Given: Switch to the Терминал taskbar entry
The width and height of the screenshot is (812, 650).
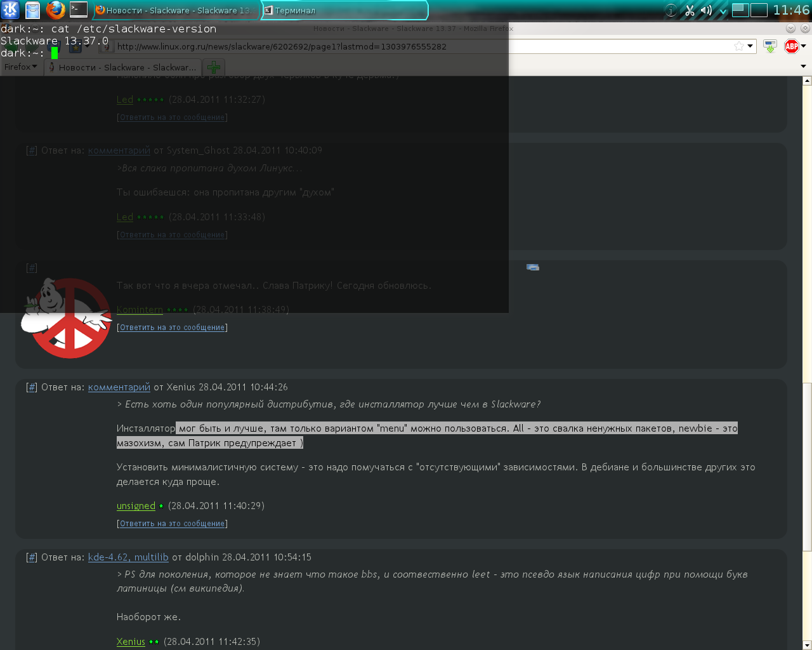Looking at the screenshot, I should pos(344,10).
